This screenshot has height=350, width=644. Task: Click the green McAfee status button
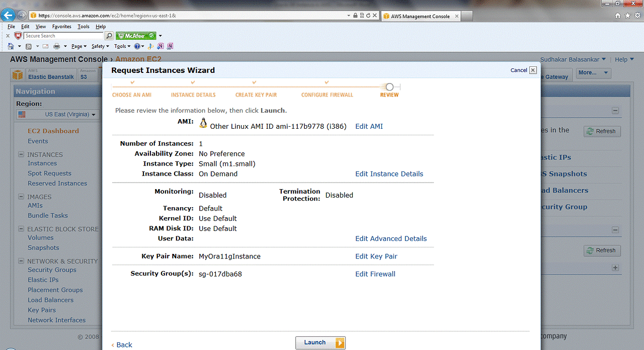pyautogui.click(x=136, y=36)
